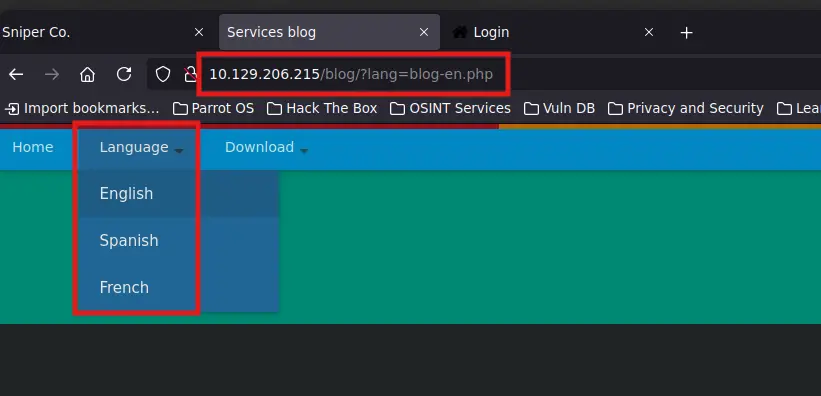Viewport: 821px width, 396px height.
Task: Open the browser home page icon
Action: (87, 74)
